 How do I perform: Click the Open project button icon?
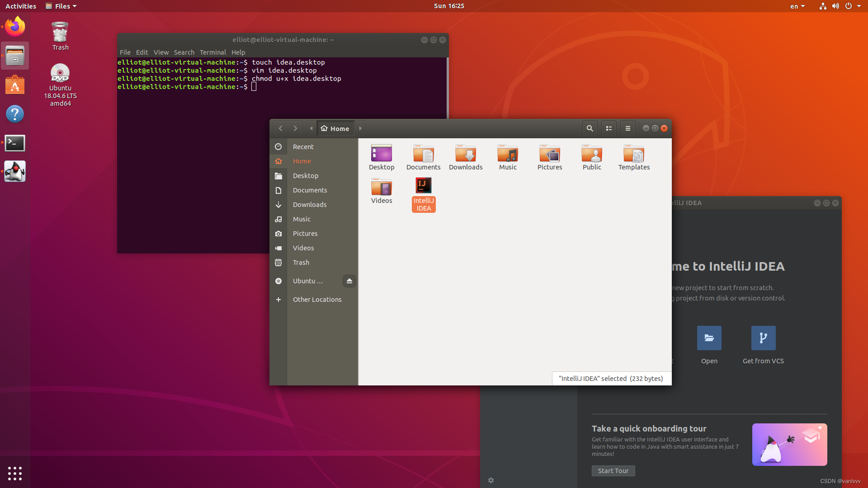coord(709,338)
